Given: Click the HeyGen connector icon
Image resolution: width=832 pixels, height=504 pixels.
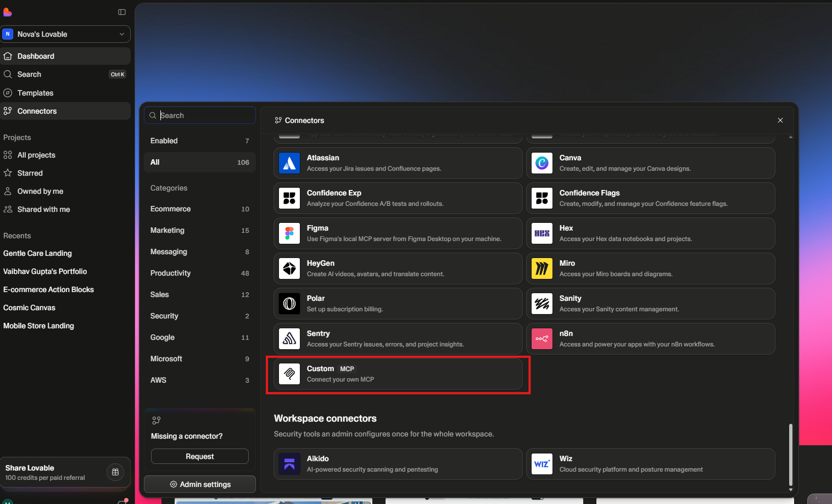Looking at the screenshot, I should point(289,268).
